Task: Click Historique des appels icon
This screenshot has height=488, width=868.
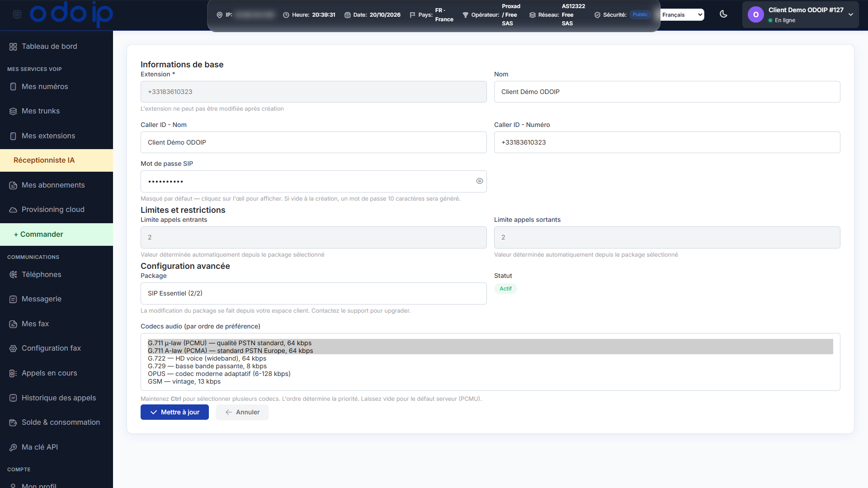Action: [13, 398]
